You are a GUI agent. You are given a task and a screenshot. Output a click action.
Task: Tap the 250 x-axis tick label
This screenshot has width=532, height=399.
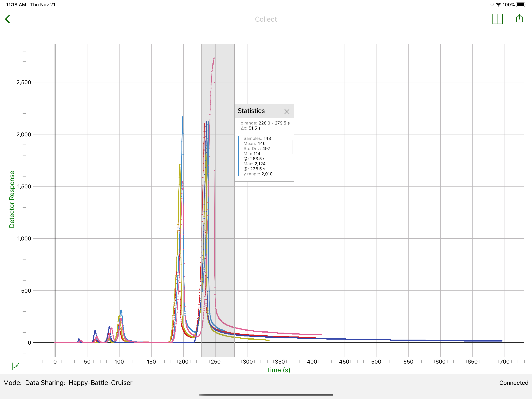[x=216, y=361]
